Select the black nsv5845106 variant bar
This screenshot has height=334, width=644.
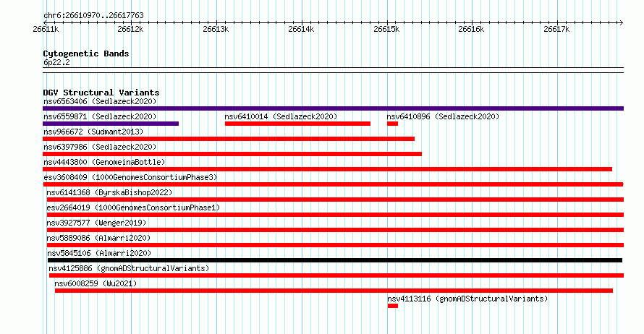click(335, 260)
